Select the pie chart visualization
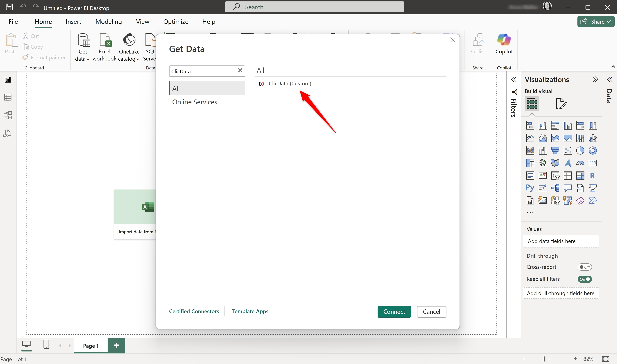 pos(580,150)
